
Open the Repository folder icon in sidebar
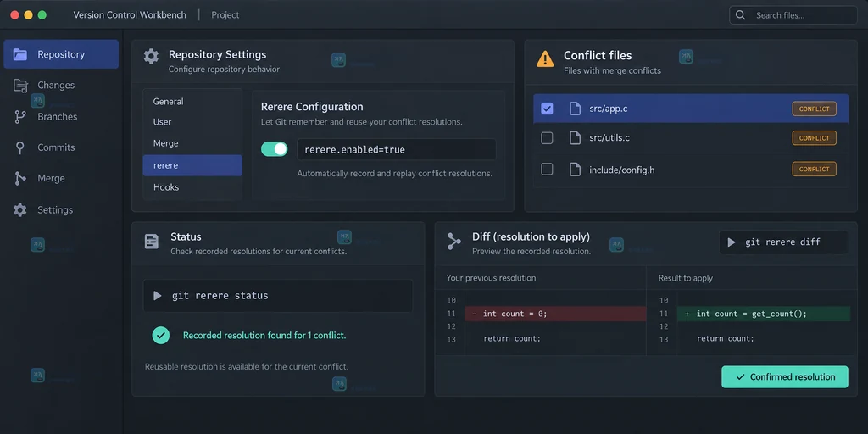(20, 54)
